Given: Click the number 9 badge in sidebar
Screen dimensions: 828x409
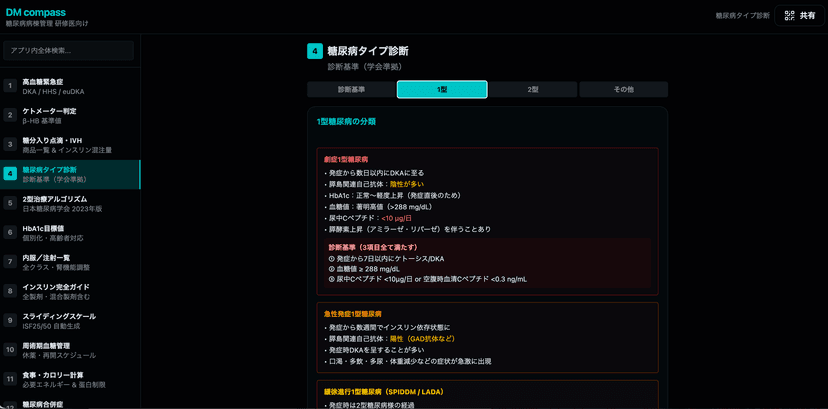Looking at the screenshot, I should tap(10, 320).
